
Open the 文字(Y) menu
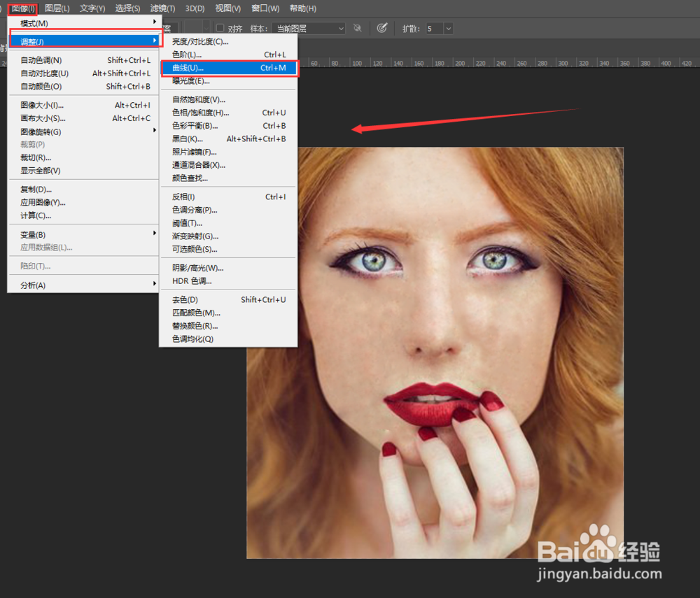pyautogui.click(x=92, y=8)
